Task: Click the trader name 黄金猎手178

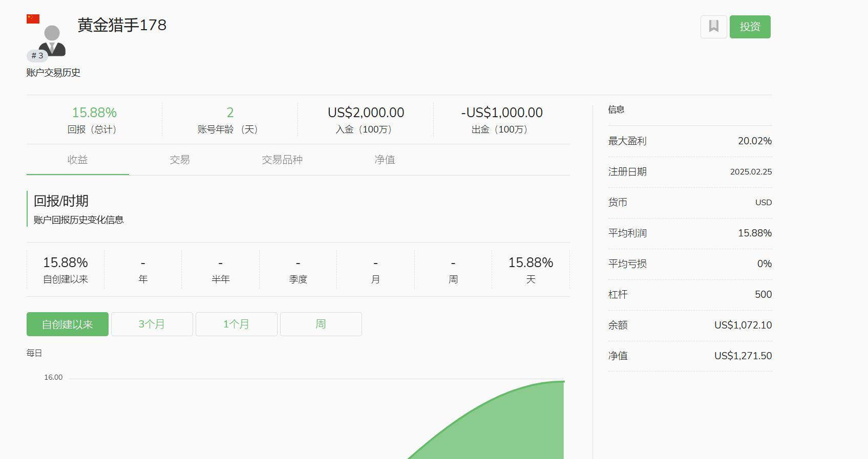Action: click(x=122, y=25)
